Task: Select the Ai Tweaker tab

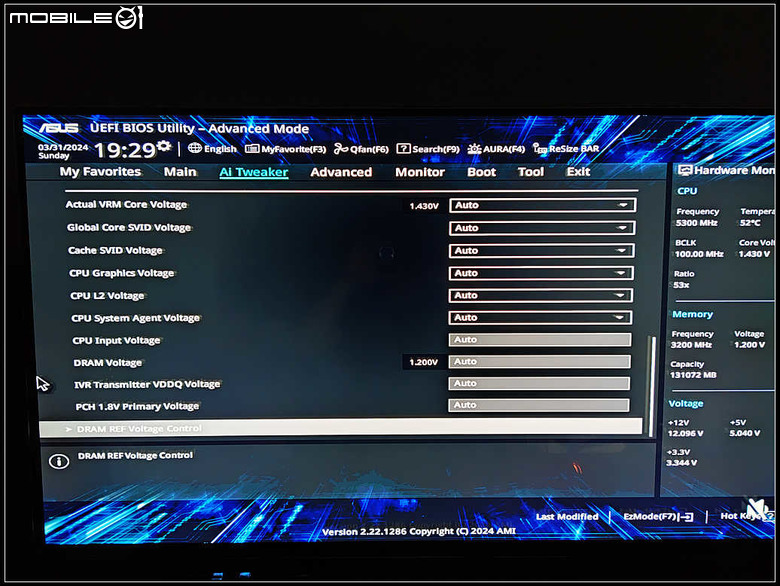Action: click(254, 172)
